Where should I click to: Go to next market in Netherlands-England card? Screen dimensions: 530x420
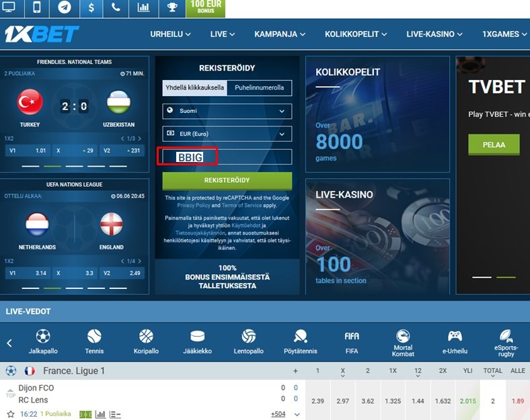point(140,261)
